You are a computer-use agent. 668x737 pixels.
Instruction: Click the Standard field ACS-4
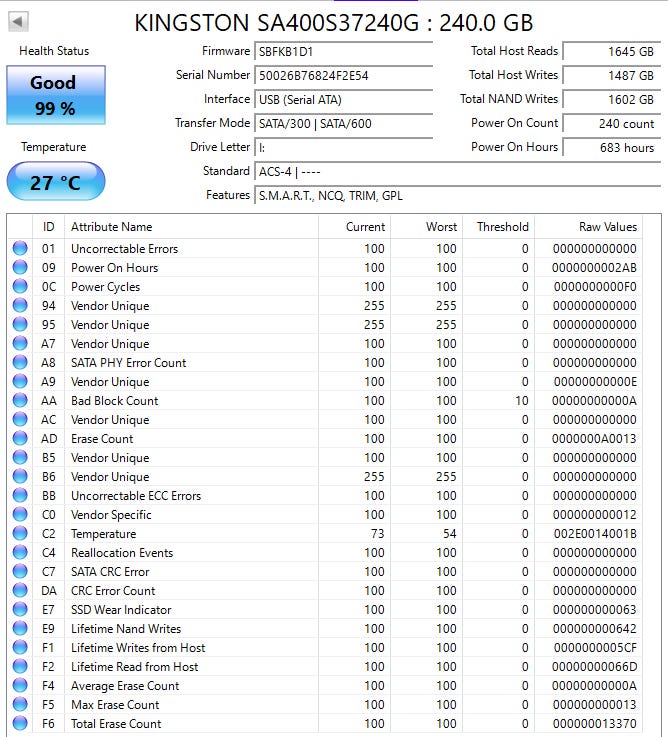tap(457, 172)
